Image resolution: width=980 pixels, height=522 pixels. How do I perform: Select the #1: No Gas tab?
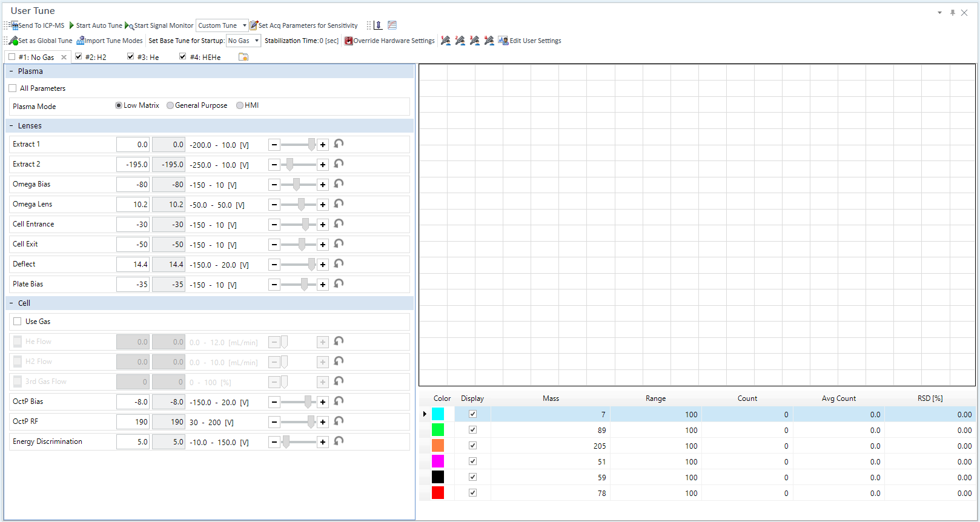coord(36,58)
